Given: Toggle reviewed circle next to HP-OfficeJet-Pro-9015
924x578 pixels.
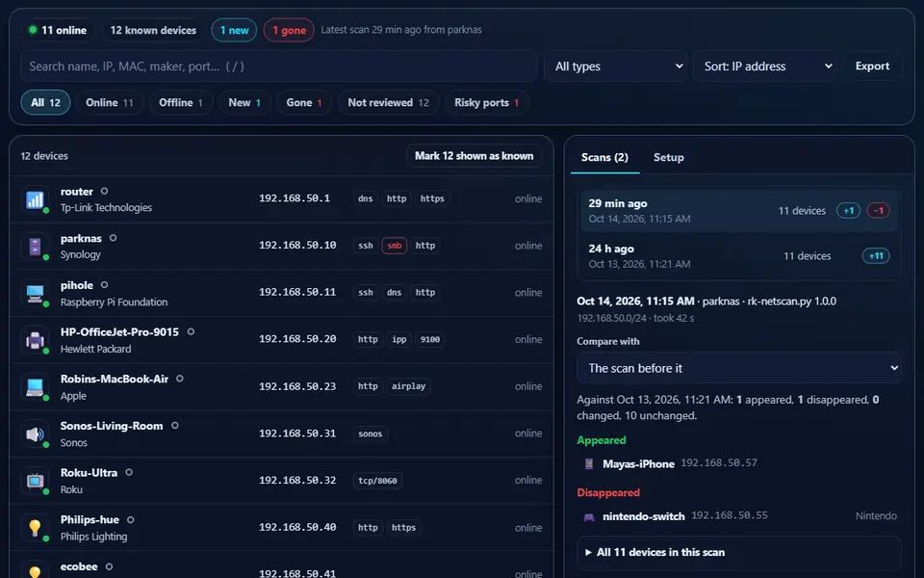Looking at the screenshot, I should 191,331.
